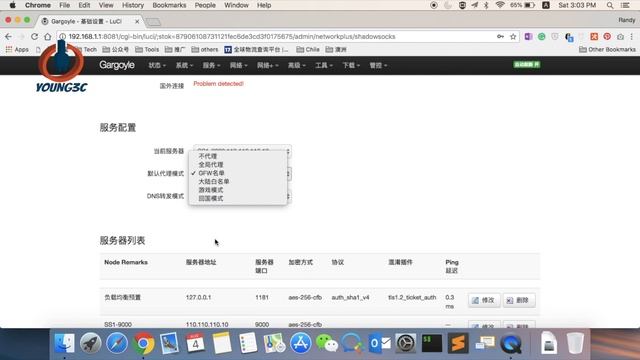The width and height of the screenshot is (640, 360).
Task: Open the Apps shortcut in bookmarks bar
Action: [x=17, y=49]
